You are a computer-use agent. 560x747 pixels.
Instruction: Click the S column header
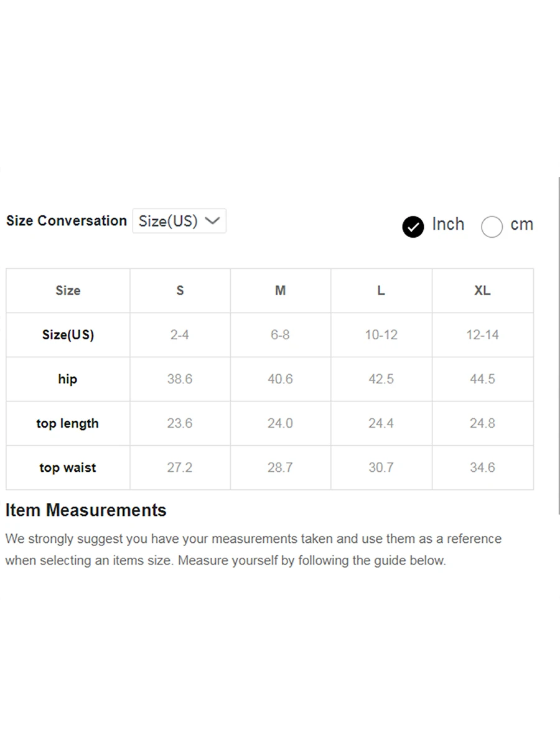[180, 290]
